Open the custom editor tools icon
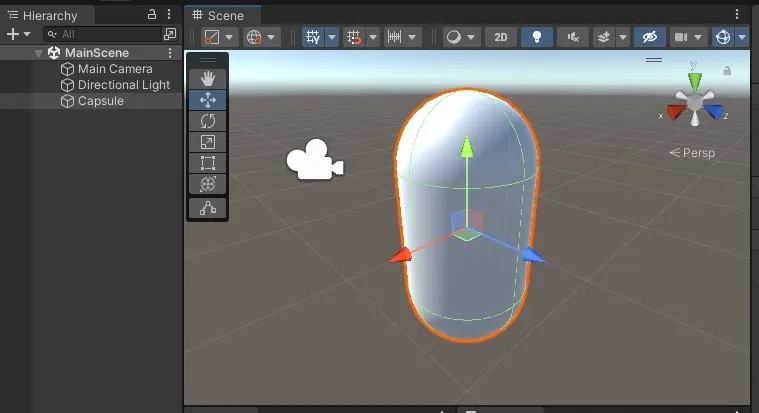 click(x=208, y=208)
